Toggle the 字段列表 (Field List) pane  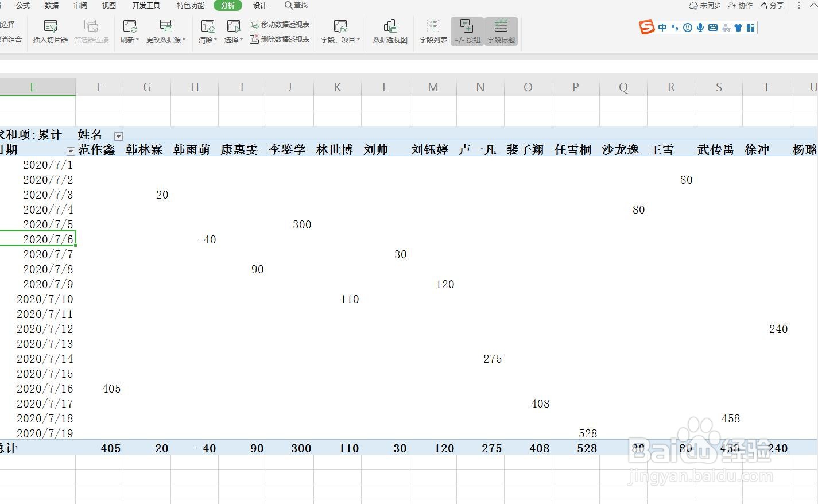[x=432, y=32]
